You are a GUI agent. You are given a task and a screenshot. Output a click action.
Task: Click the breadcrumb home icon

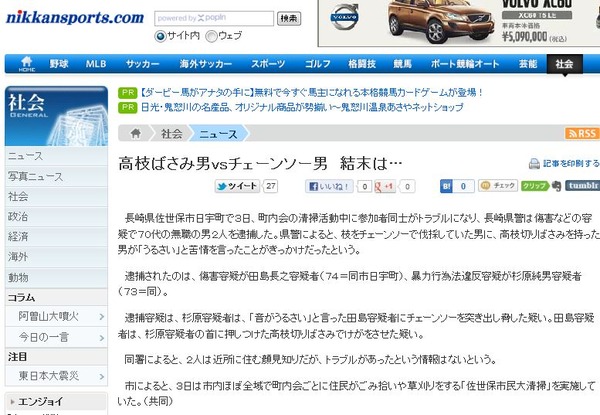click(135, 133)
